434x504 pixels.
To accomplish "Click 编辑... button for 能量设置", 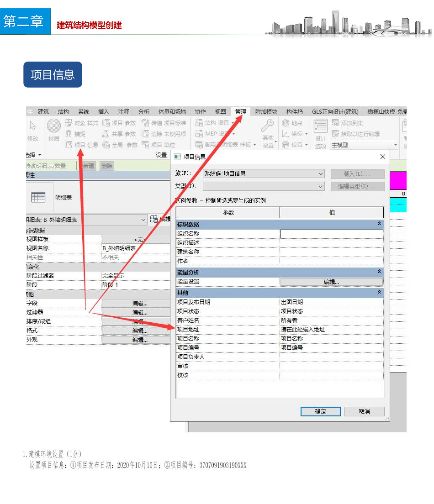I will pos(331,282).
